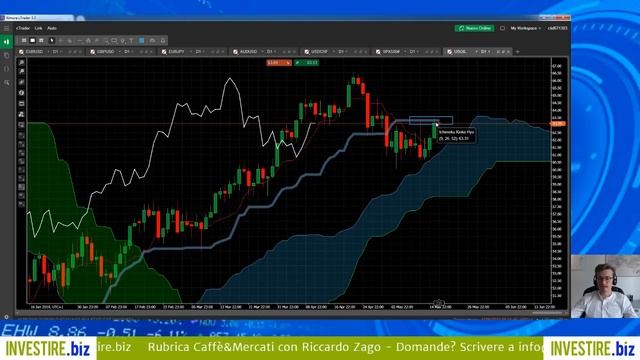Click the red Sell price button
Image resolution: width=640 pixels, height=360 pixels.
pyautogui.click(x=279, y=62)
